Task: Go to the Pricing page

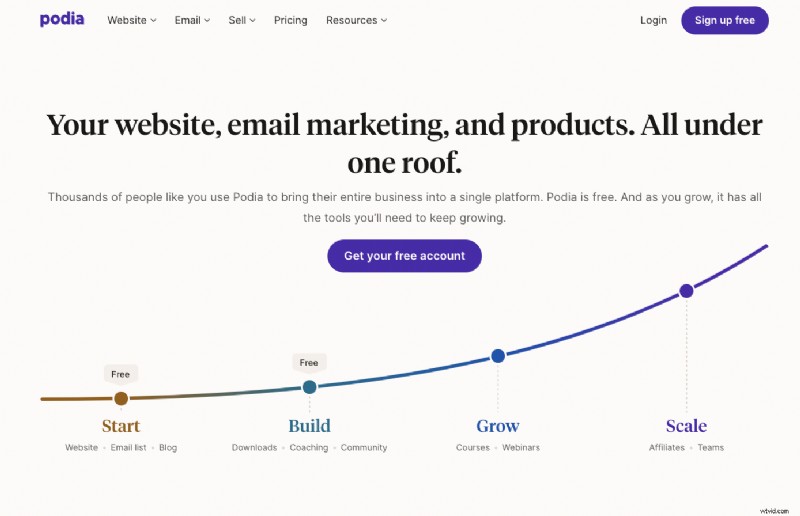Action: pyautogui.click(x=291, y=20)
